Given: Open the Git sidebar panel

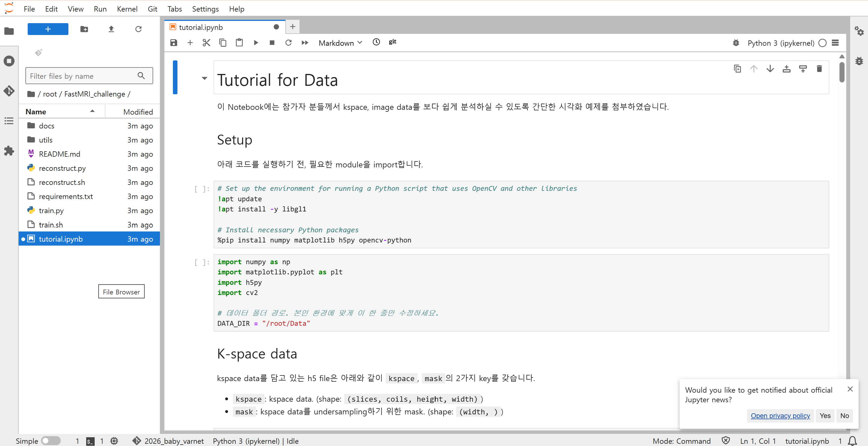Looking at the screenshot, I should coord(9,91).
